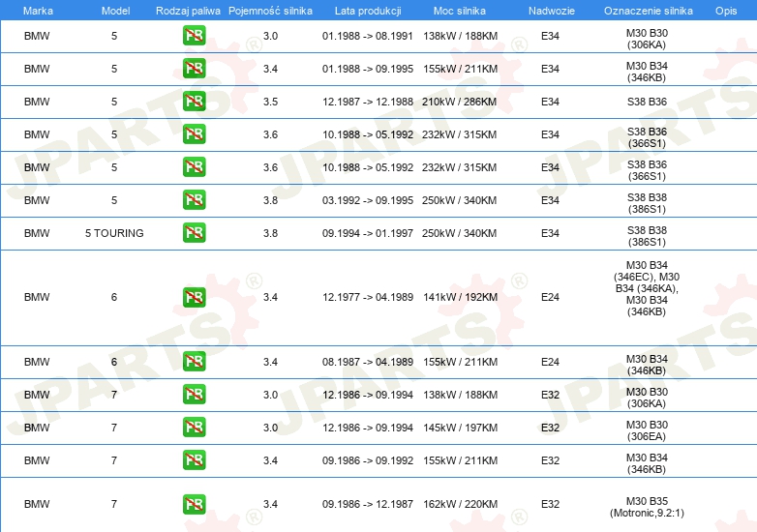Click fuel icon in the E32 138kW / 188KM row

point(194,394)
